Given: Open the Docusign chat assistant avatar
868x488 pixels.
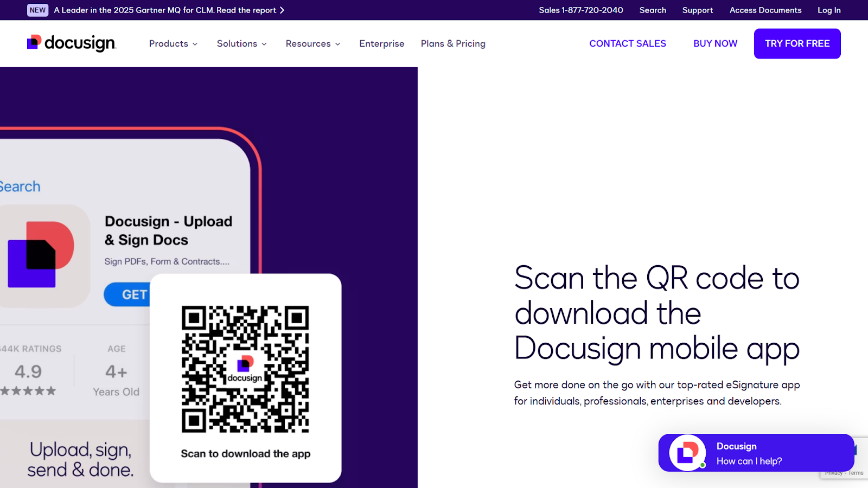Looking at the screenshot, I should (686, 453).
